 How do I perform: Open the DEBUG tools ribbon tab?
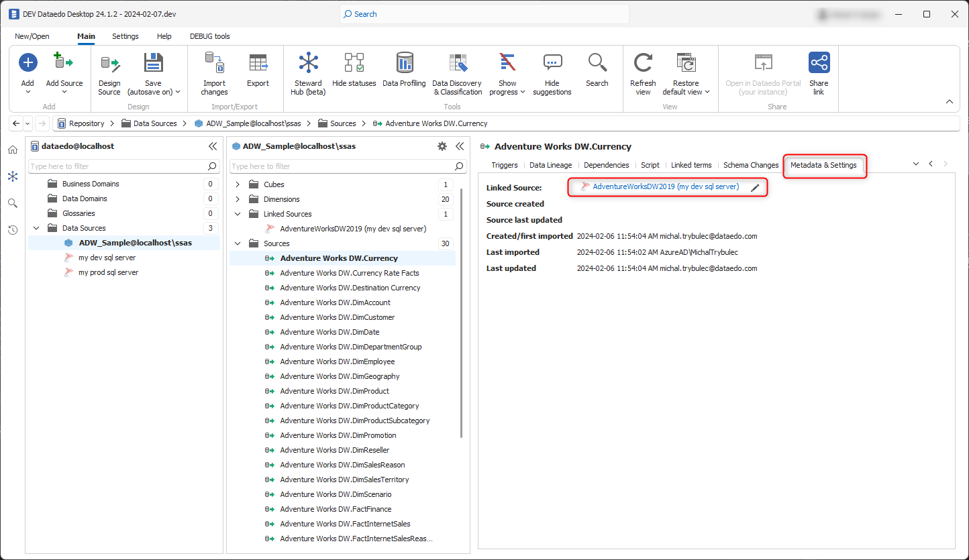point(210,36)
